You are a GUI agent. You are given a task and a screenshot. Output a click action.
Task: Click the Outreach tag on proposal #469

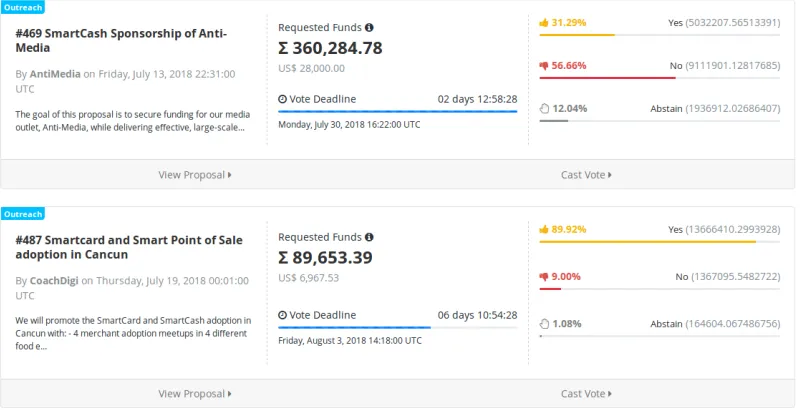[x=22, y=7]
